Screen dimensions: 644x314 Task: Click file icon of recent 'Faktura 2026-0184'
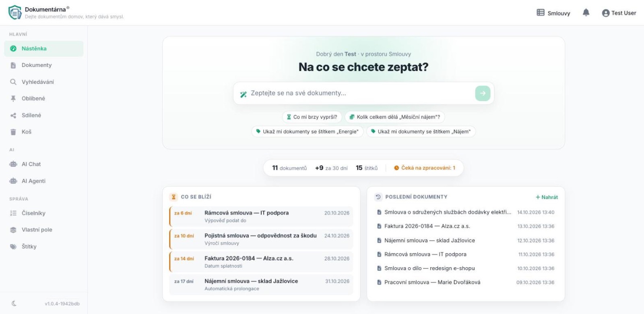[x=379, y=227]
